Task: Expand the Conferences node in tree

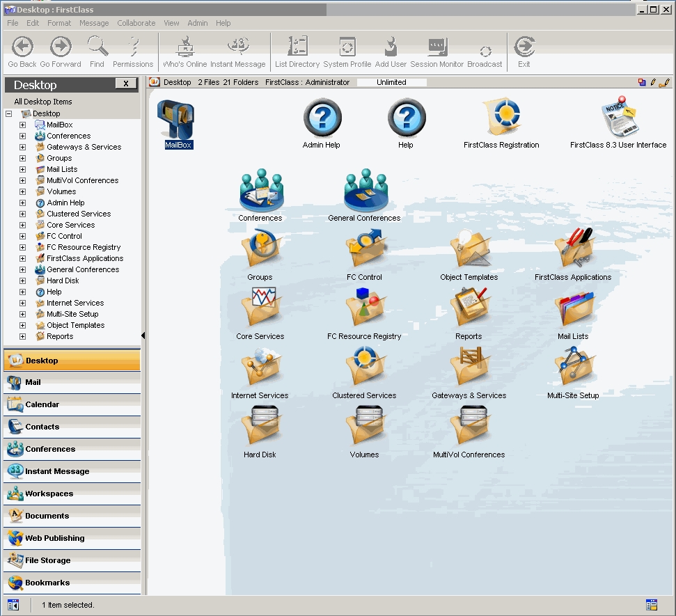Action: [x=22, y=136]
